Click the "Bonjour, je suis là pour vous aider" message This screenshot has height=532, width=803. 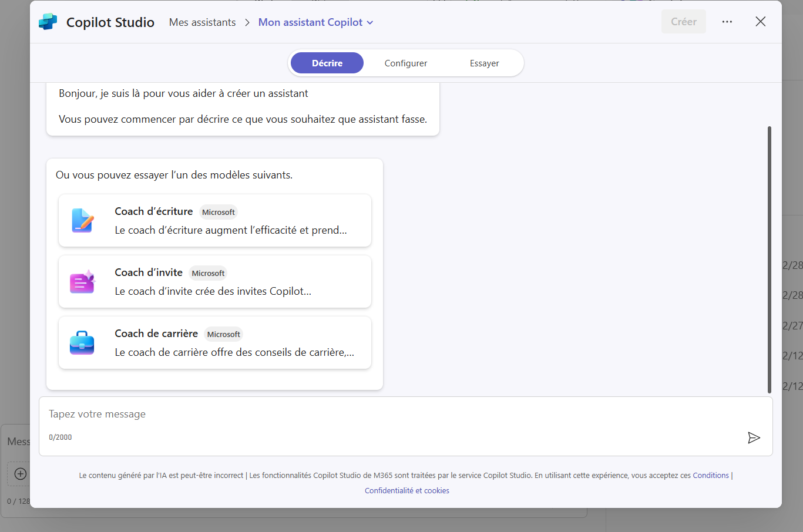coord(183,93)
